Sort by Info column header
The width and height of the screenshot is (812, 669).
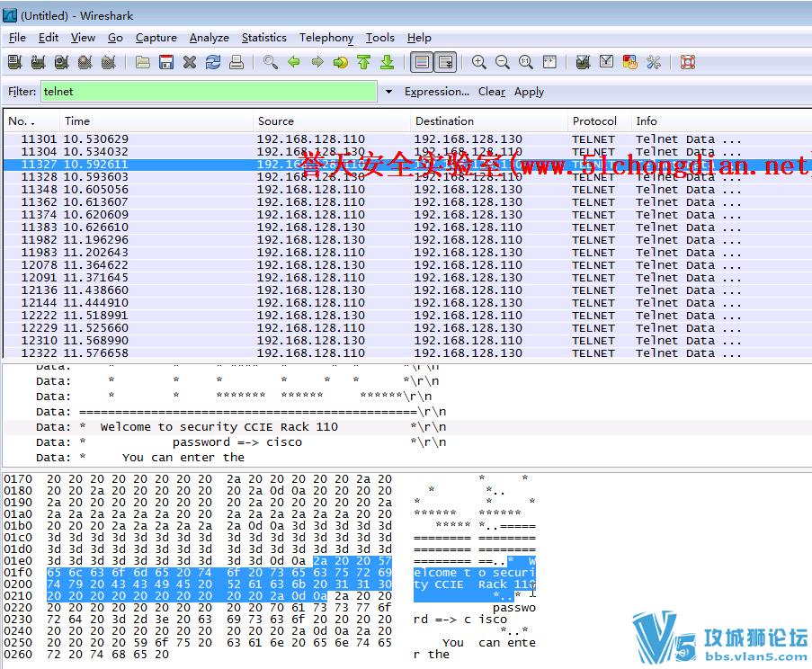coord(722,121)
